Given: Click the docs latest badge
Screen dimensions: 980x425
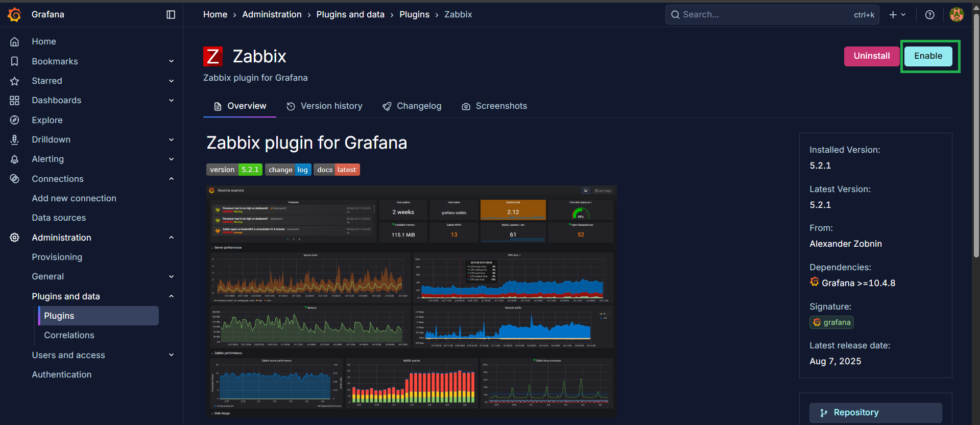Looking at the screenshot, I should click(337, 170).
